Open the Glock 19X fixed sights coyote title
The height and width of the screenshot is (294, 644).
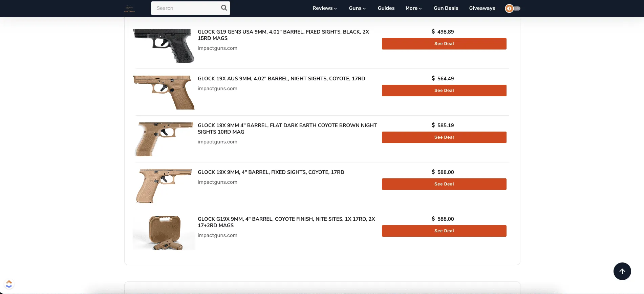pyautogui.click(x=271, y=172)
